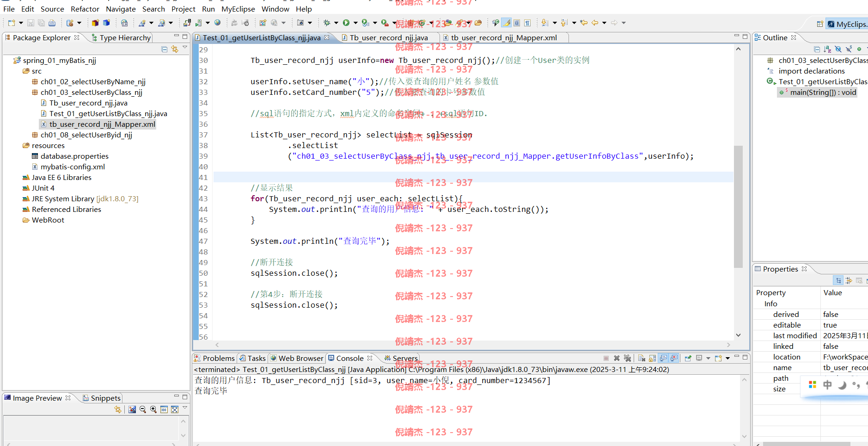The width and height of the screenshot is (868, 446).
Task: Open Package Explorer view menu triangle
Action: pyautogui.click(x=185, y=48)
